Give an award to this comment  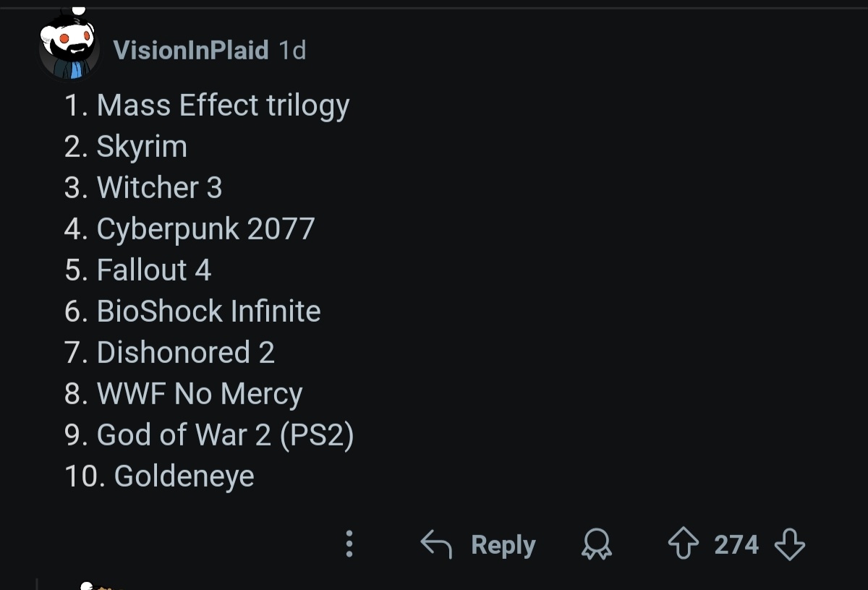[597, 544]
